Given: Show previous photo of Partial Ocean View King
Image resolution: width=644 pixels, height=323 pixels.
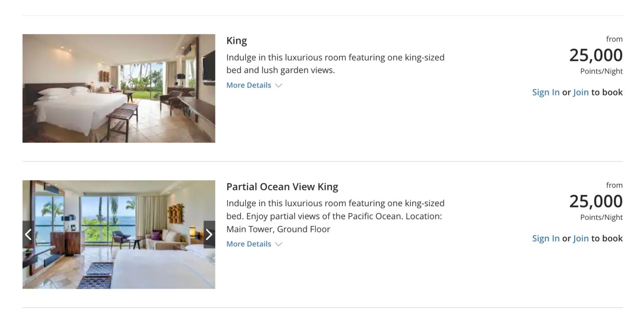Looking at the screenshot, I should point(28,235).
